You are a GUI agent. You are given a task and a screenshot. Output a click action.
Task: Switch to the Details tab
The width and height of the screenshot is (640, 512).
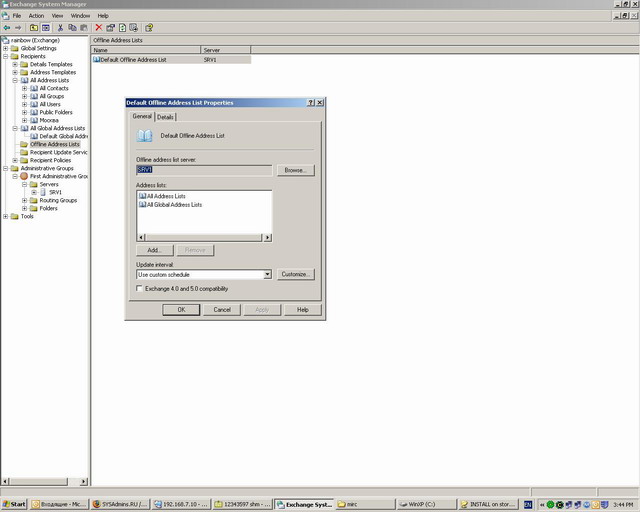[165, 117]
